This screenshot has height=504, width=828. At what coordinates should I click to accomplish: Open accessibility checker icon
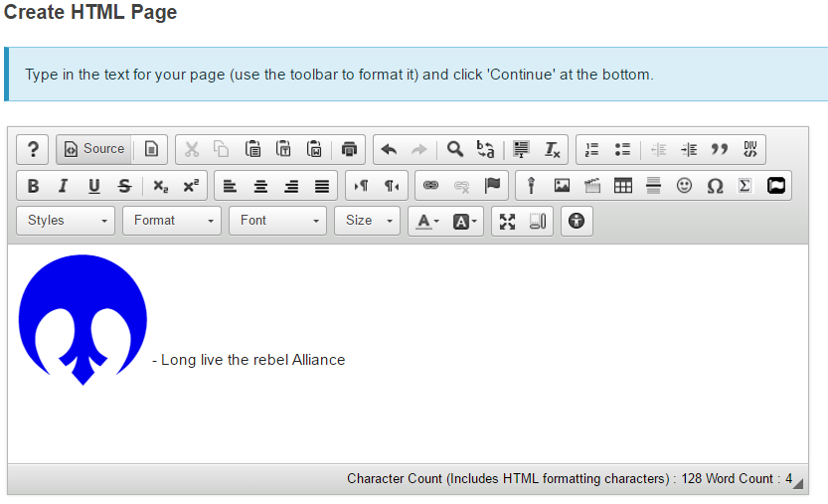coord(577,221)
